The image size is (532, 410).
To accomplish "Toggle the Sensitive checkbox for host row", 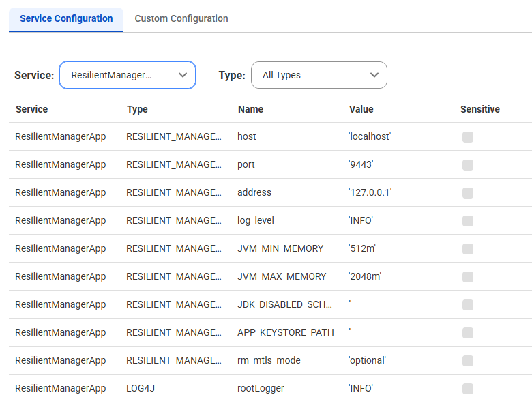I will [467, 137].
